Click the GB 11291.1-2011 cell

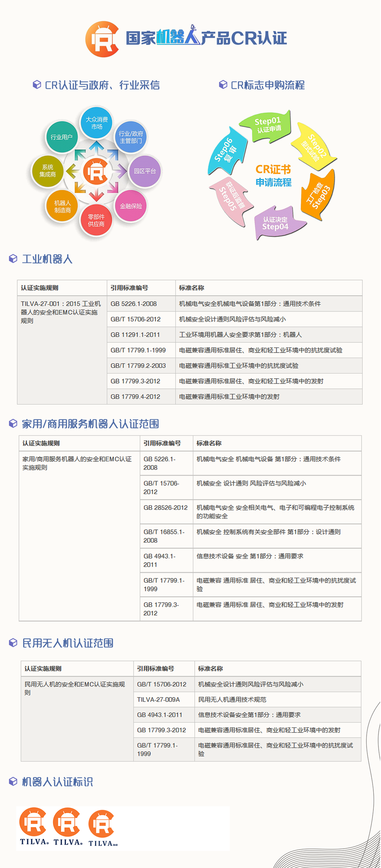[141, 335]
